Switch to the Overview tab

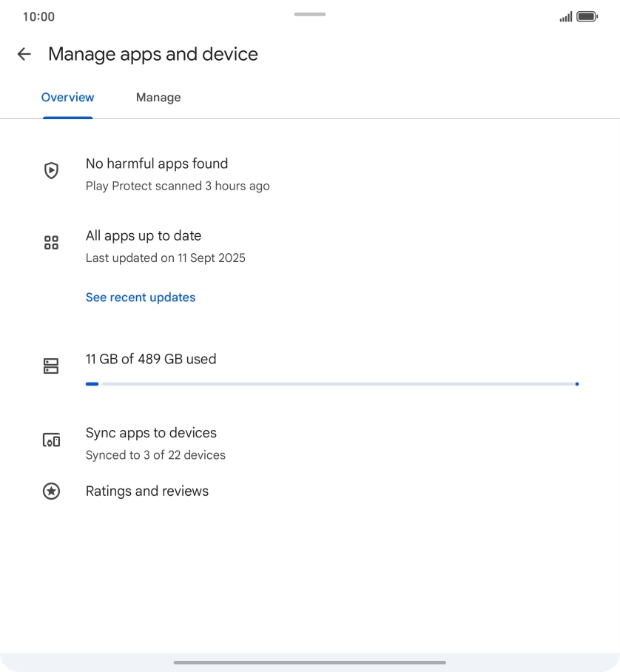67,98
